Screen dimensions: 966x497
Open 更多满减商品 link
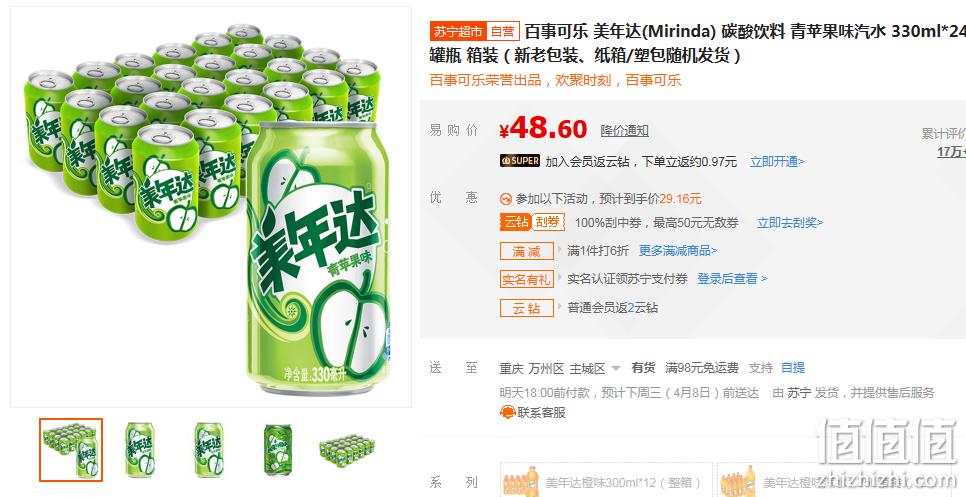[x=678, y=251]
